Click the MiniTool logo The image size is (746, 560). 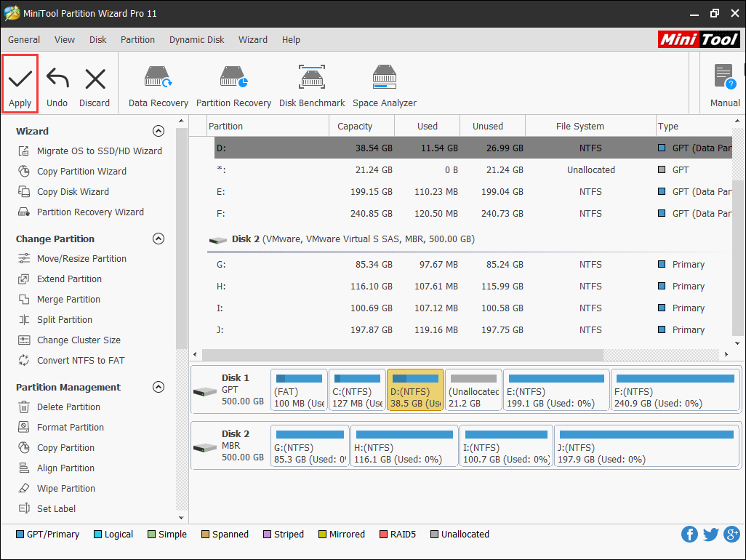[x=699, y=39]
